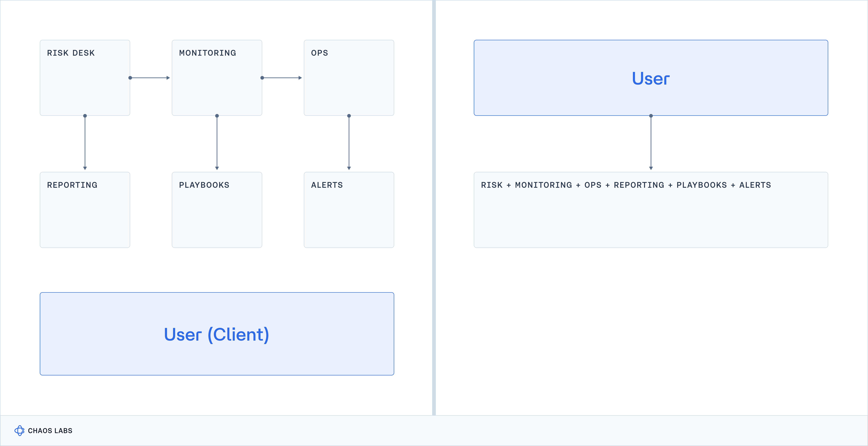Image resolution: width=868 pixels, height=446 pixels.
Task: Select the OPS box
Action: pos(349,78)
